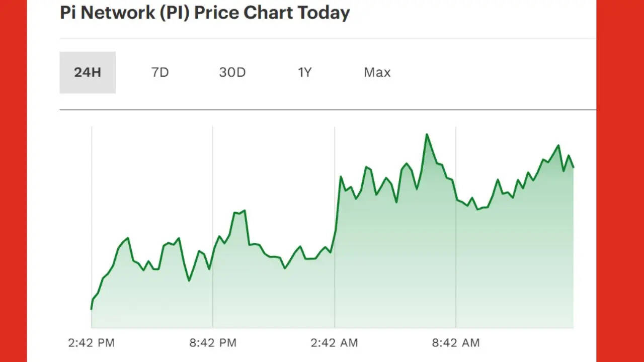Select the 24H time range tab
The width and height of the screenshot is (644, 362).
tap(88, 72)
